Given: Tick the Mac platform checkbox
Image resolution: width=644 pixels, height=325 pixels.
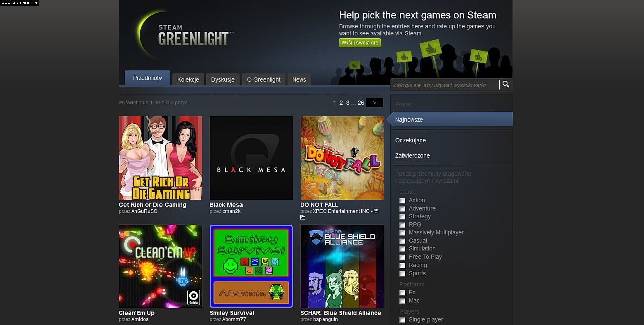Looking at the screenshot, I should tap(403, 301).
